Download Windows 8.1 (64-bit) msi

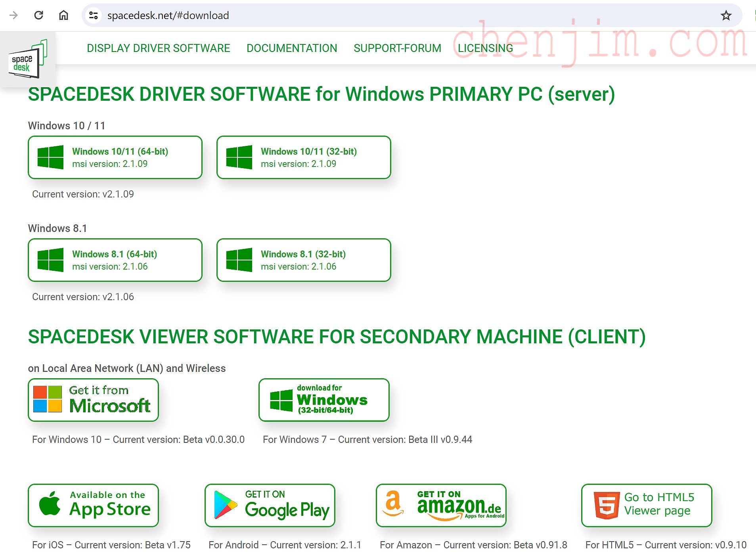pyautogui.click(x=115, y=260)
